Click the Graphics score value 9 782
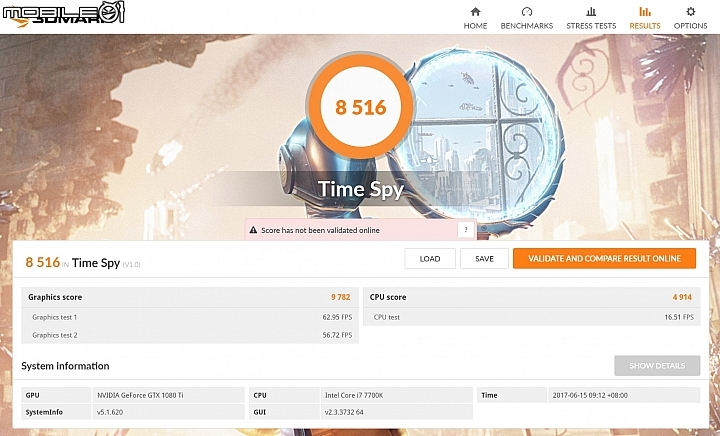The image size is (720, 436). click(x=340, y=297)
